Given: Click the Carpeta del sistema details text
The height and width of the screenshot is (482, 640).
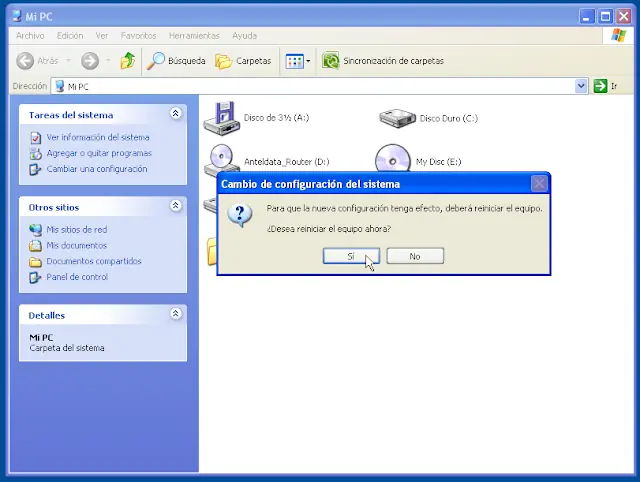Looking at the screenshot, I should click(x=67, y=348).
